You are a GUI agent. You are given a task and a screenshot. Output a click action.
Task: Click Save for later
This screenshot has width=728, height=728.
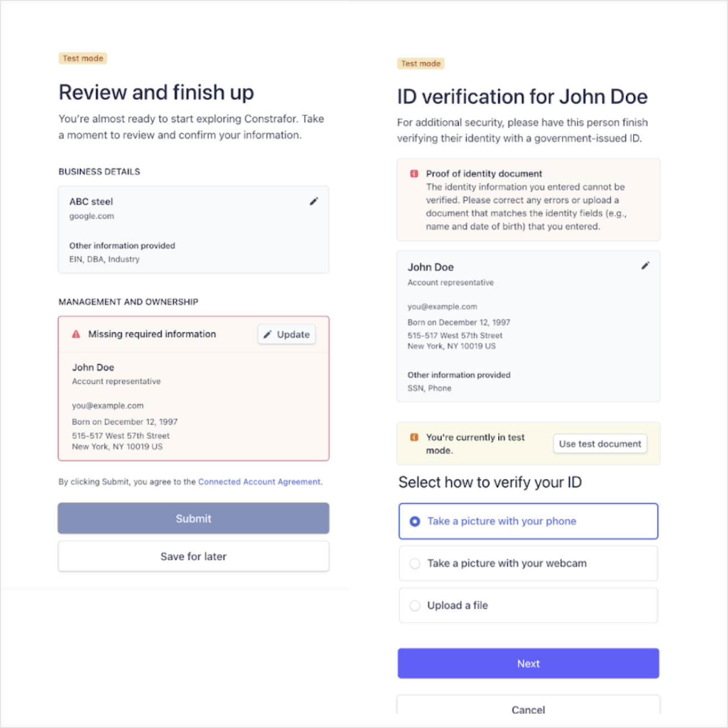(x=194, y=556)
